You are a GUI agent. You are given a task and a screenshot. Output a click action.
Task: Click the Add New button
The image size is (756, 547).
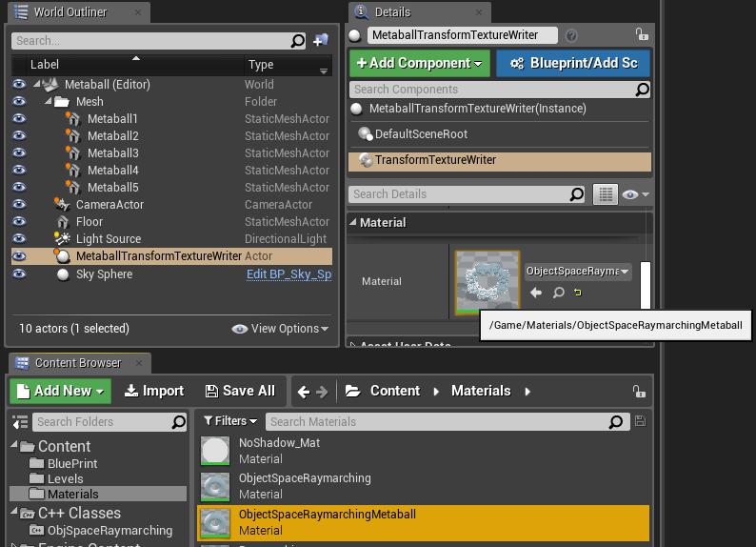pos(60,391)
